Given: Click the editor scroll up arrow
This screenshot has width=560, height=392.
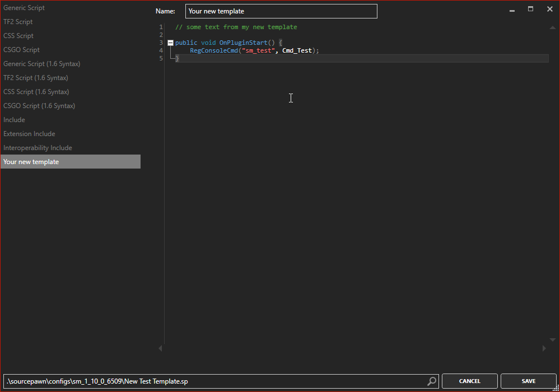Looking at the screenshot, I should coord(553,27).
